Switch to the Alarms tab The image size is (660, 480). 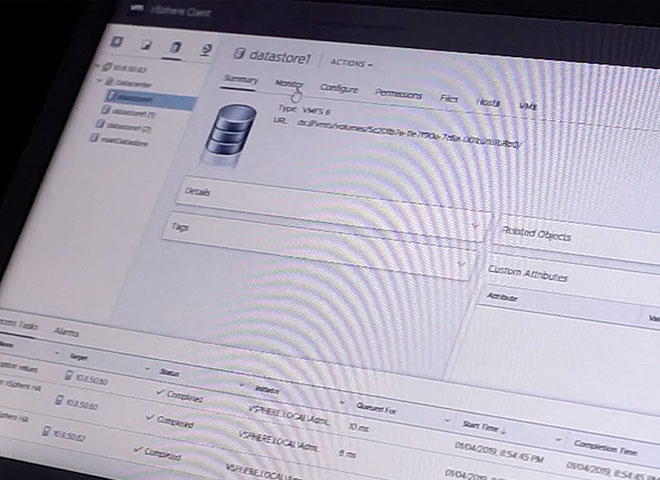[66, 332]
